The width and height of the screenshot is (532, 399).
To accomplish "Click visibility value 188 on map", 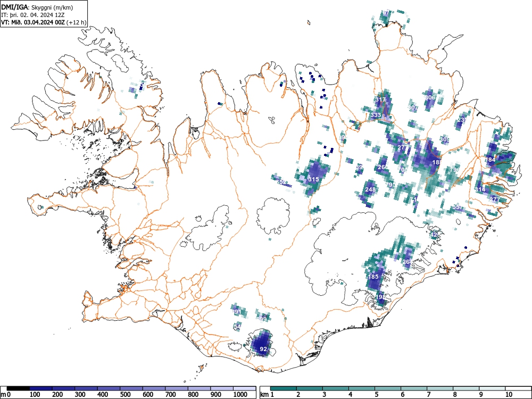I will point(437,162).
